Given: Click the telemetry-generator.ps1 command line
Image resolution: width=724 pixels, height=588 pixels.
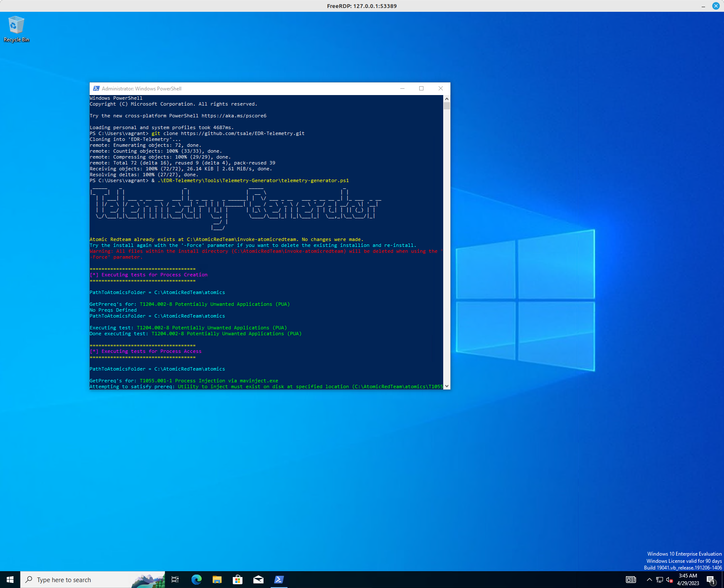Looking at the screenshot, I should coord(219,180).
